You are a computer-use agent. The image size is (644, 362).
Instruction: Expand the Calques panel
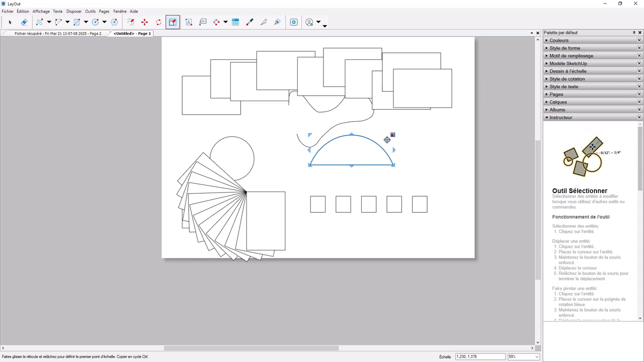[x=546, y=102]
